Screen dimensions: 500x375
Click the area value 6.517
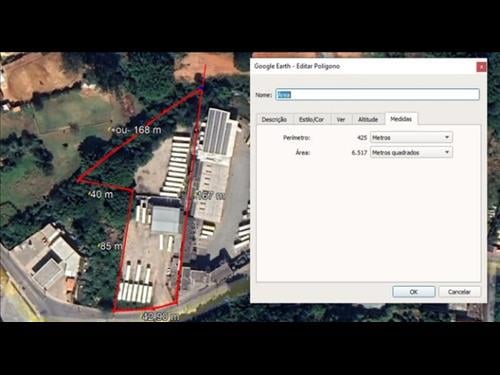(359, 153)
